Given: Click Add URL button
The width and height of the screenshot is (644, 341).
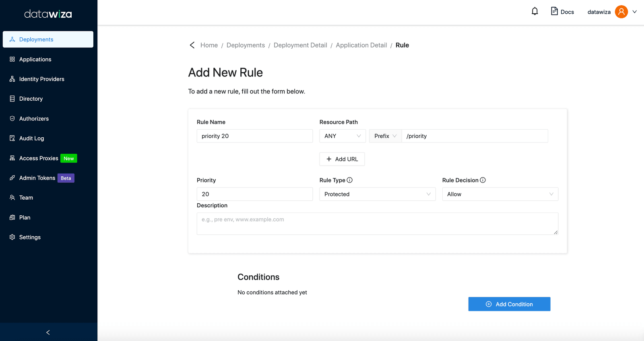Looking at the screenshot, I should [x=342, y=159].
